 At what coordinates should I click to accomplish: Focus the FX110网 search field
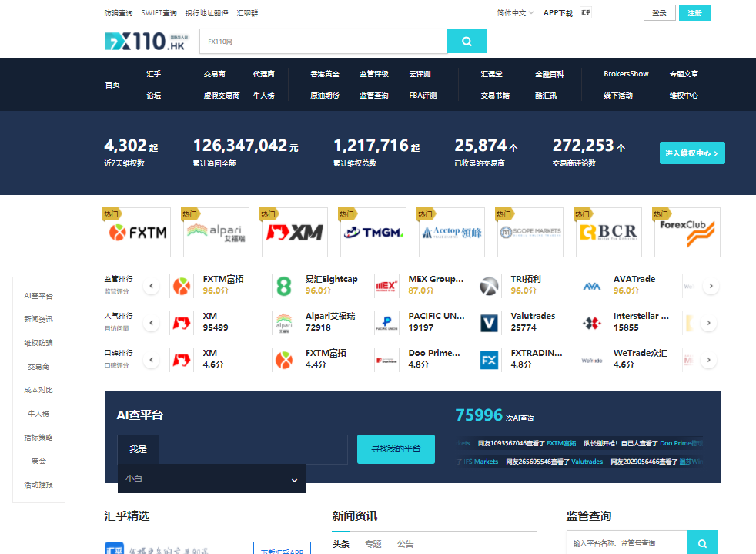323,41
